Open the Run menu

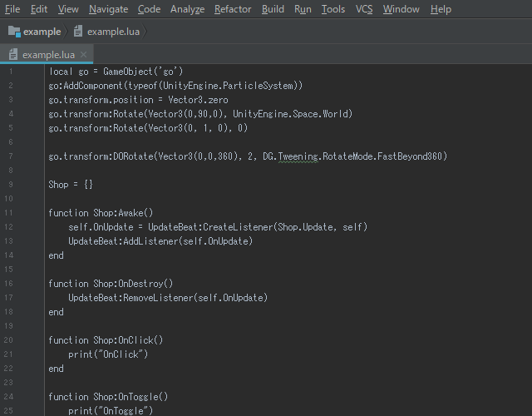[303, 9]
